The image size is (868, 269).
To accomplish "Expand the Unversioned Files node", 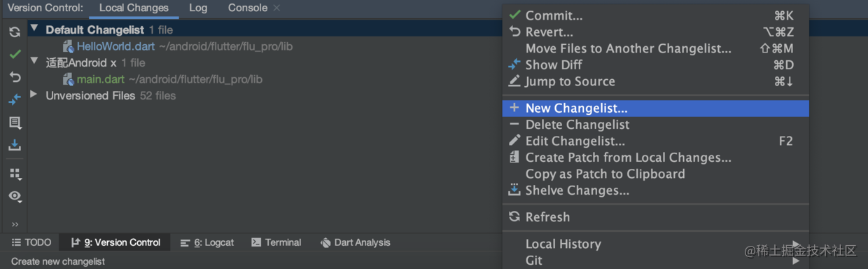I will (x=34, y=95).
